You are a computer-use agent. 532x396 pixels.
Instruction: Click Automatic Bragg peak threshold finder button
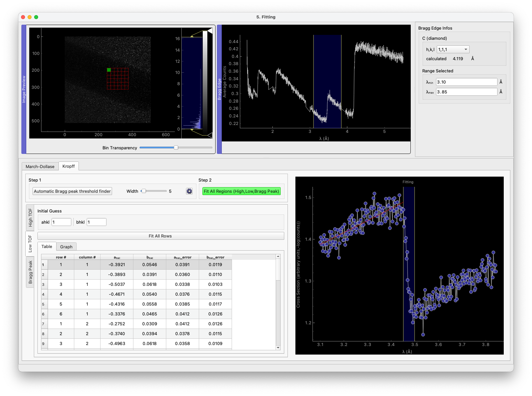click(72, 191)
